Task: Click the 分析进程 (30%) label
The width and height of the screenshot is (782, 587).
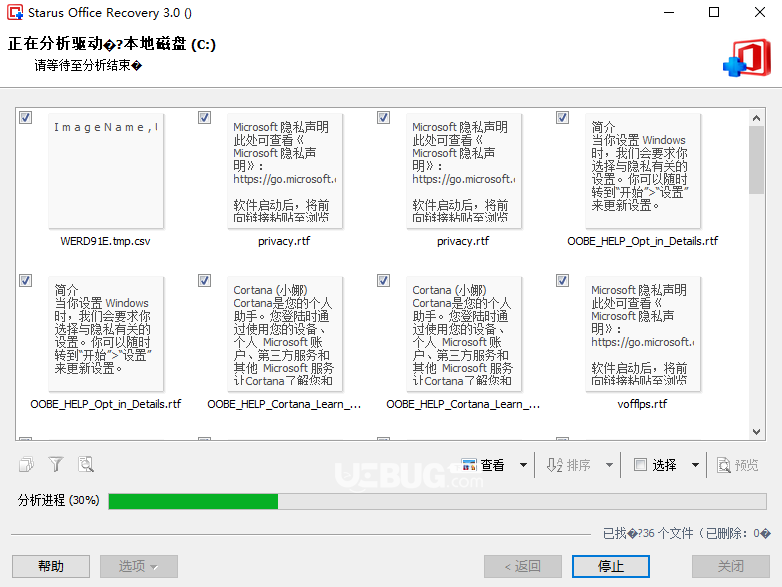Action: (x=58, y=500)
